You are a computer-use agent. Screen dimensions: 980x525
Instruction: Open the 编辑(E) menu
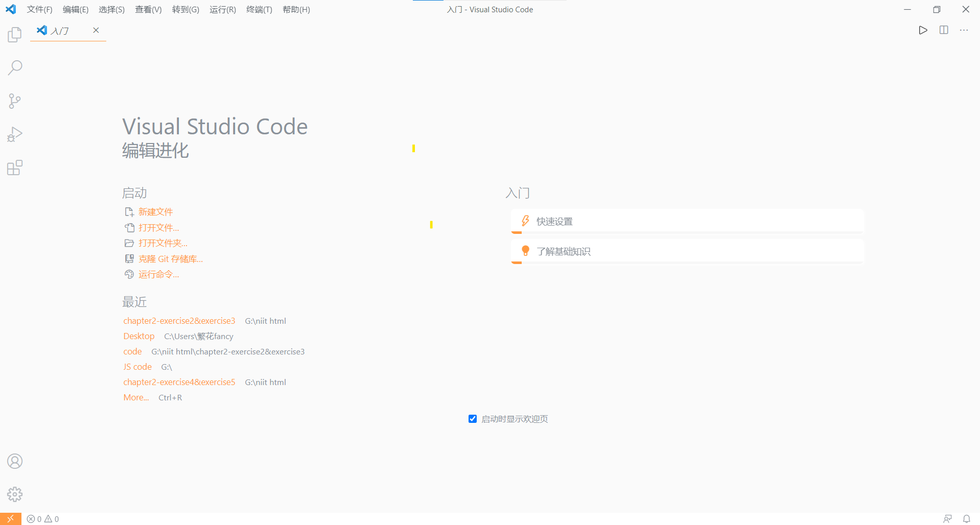(76, 10)
